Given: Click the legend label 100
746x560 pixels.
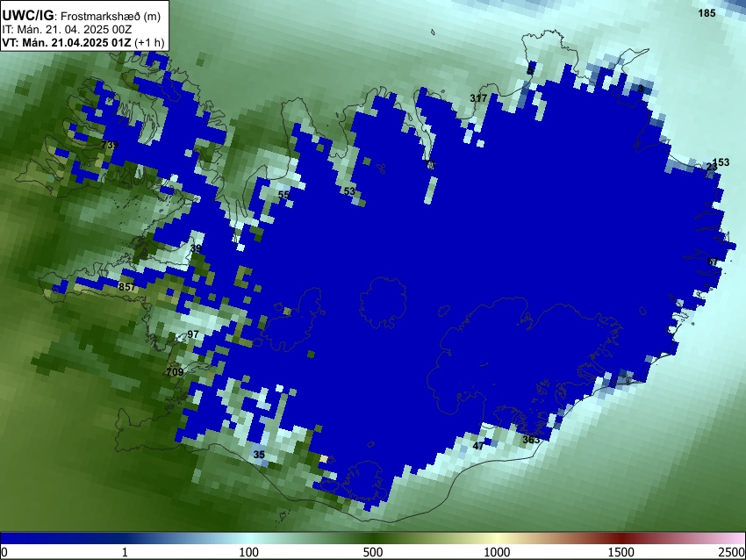Looking at the screenshot, I should coord(248,552).
